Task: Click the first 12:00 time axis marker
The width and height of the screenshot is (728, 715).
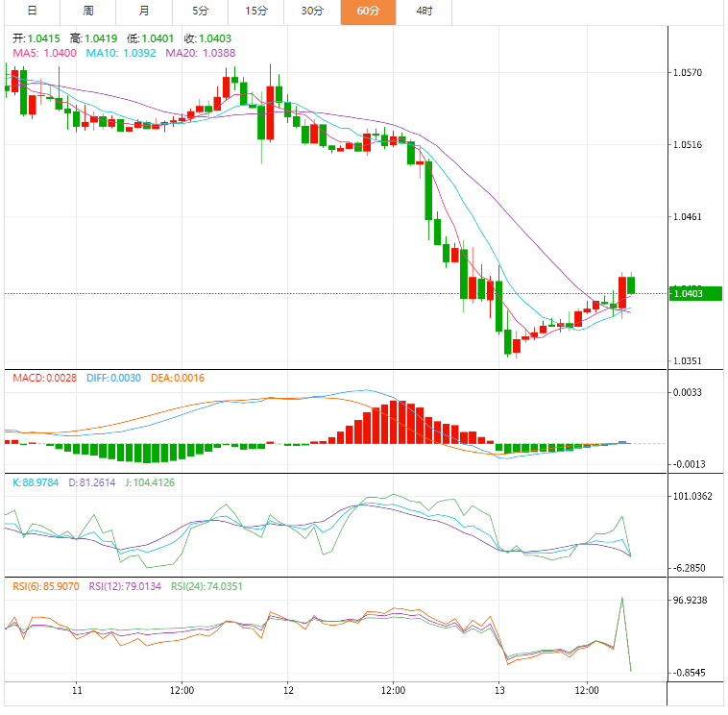Action: coord(182,691)
